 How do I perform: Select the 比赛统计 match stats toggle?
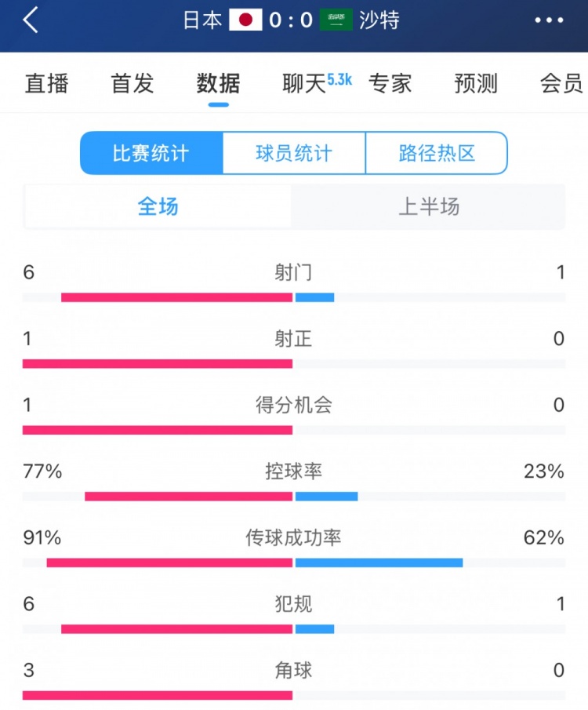click(x=152, y=154)
